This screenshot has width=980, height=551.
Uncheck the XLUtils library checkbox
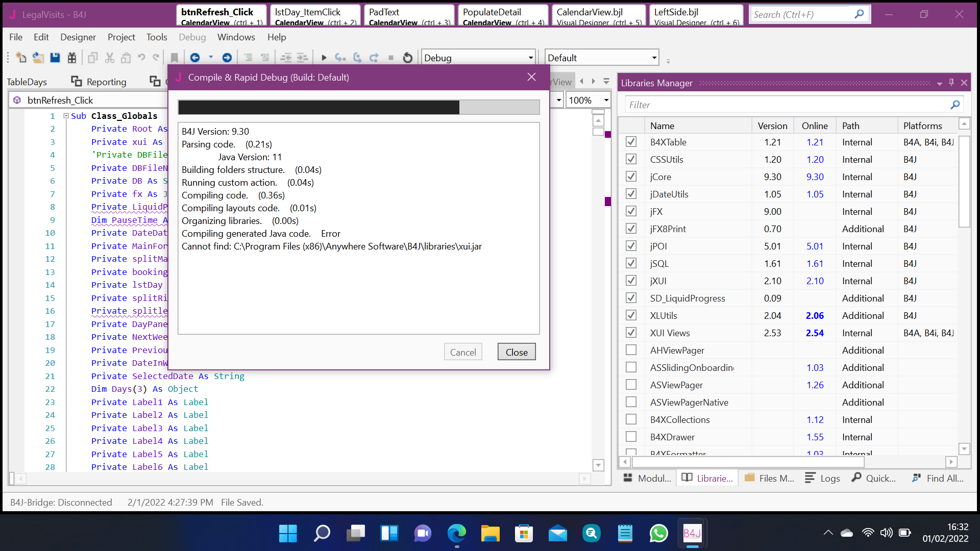tap(631, 315)
